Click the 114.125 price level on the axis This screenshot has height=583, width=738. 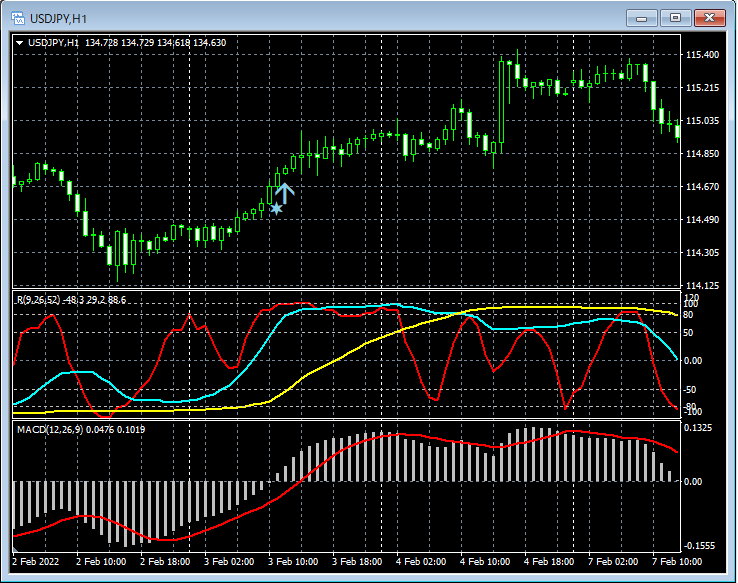click(701, 286)
